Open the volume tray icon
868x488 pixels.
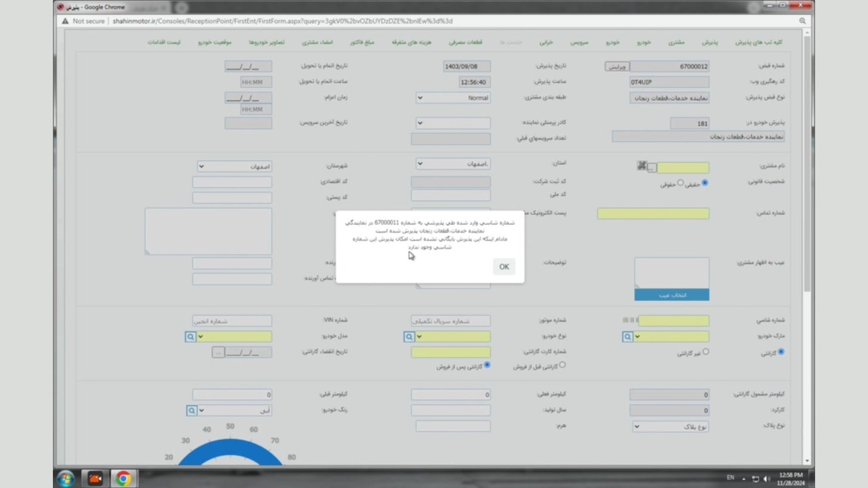click(767, 479)
